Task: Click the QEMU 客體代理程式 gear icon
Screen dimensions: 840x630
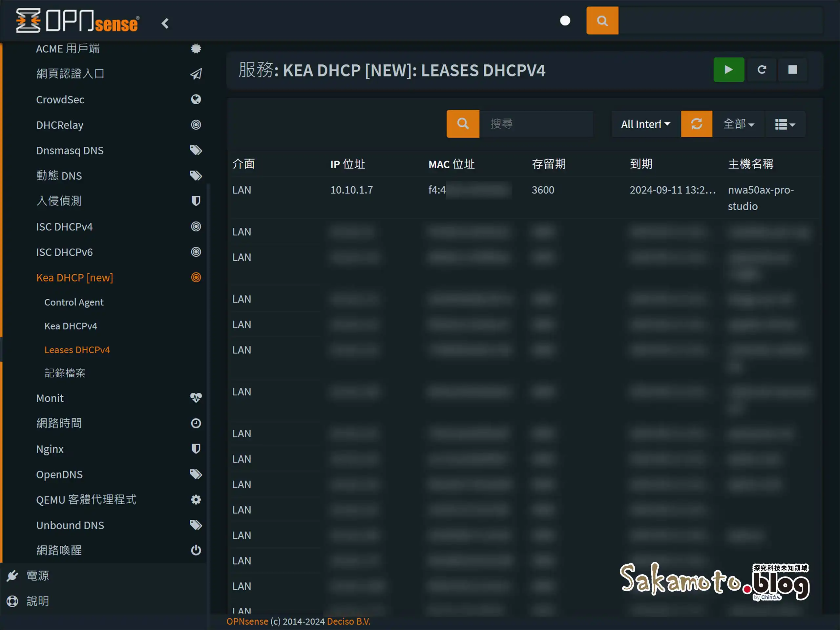Action: tap(196, 500)
